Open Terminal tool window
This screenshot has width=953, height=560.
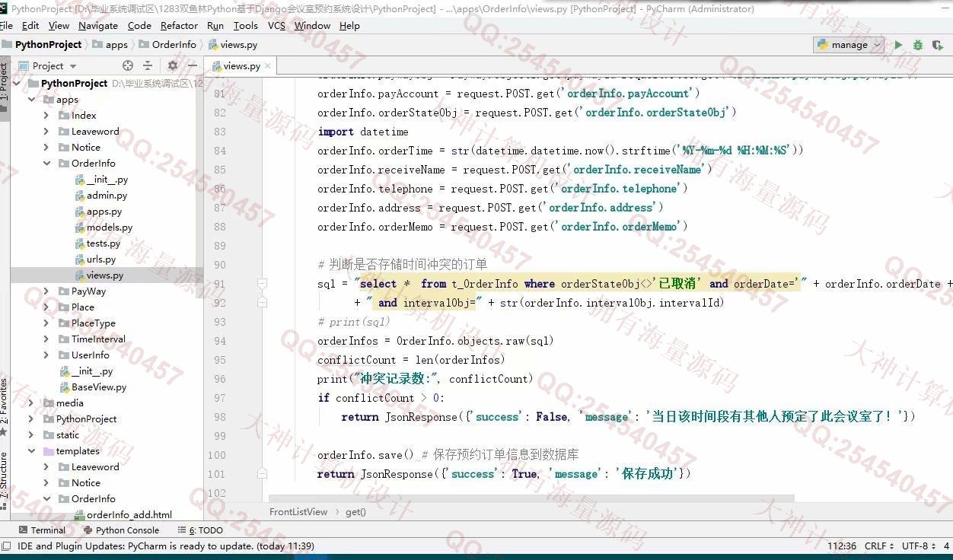42,530
